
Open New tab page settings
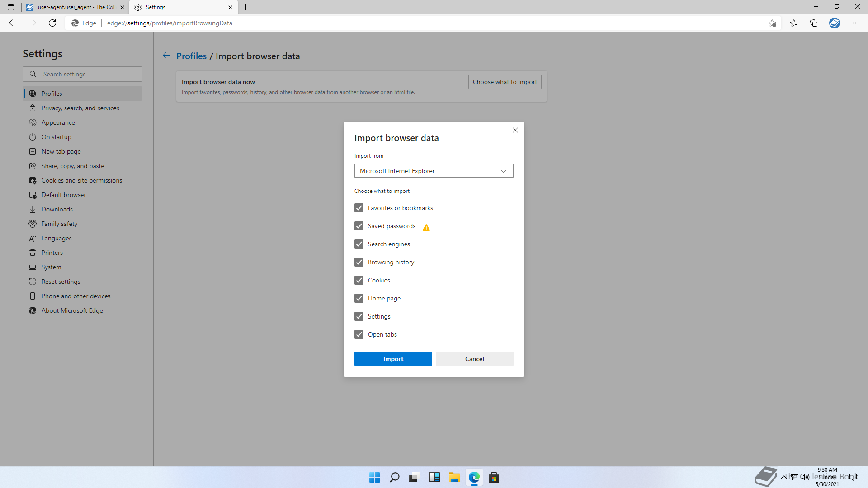tap(82, 151)
